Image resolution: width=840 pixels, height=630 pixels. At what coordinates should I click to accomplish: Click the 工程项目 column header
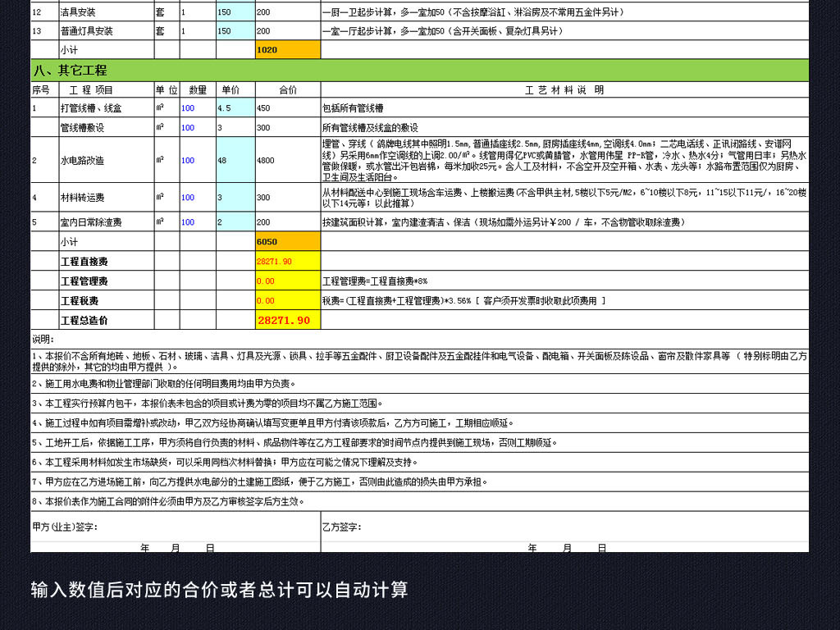pyautogui.click(x=107, y=90)
